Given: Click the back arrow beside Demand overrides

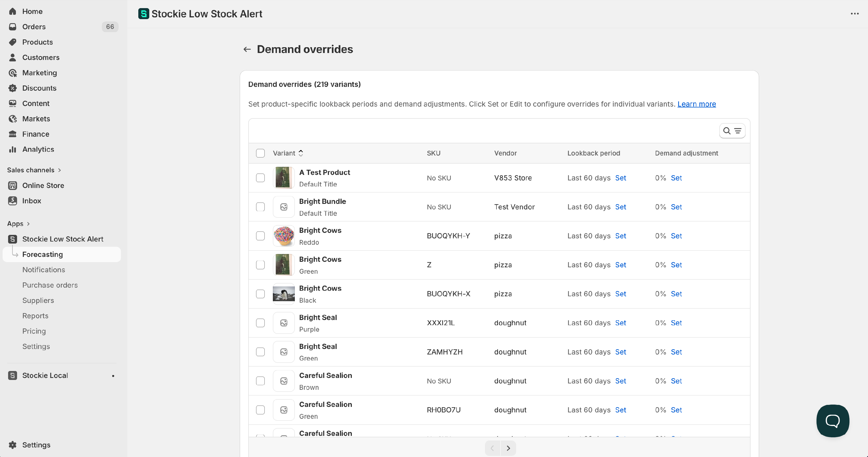Looking at the screenshot, I should coord(247,49).
